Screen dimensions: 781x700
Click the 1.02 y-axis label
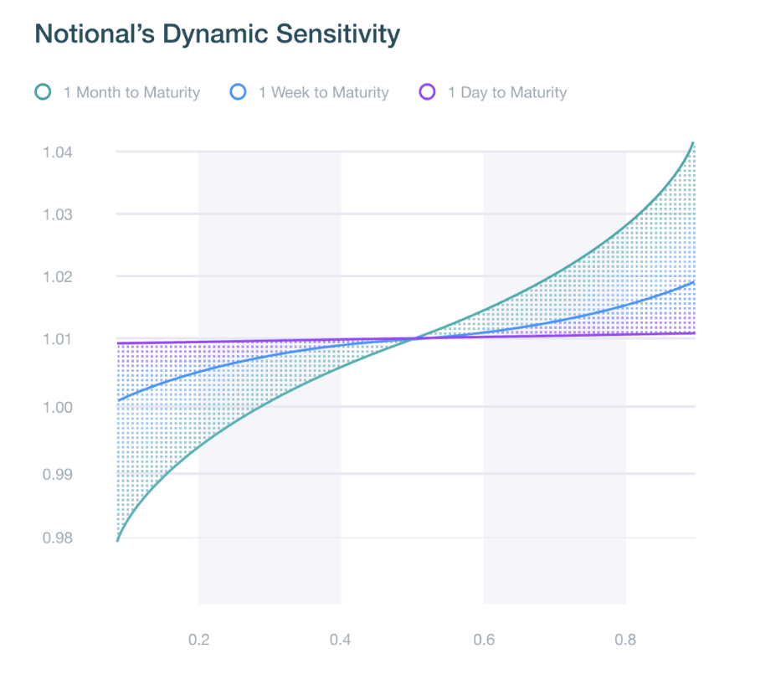pyautogui.click(x=57, y=277)
